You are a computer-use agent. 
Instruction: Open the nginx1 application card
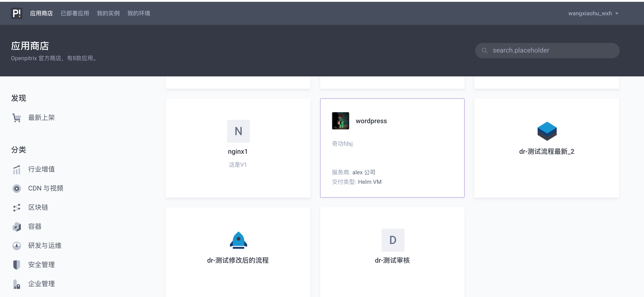(x=238, y=147)
